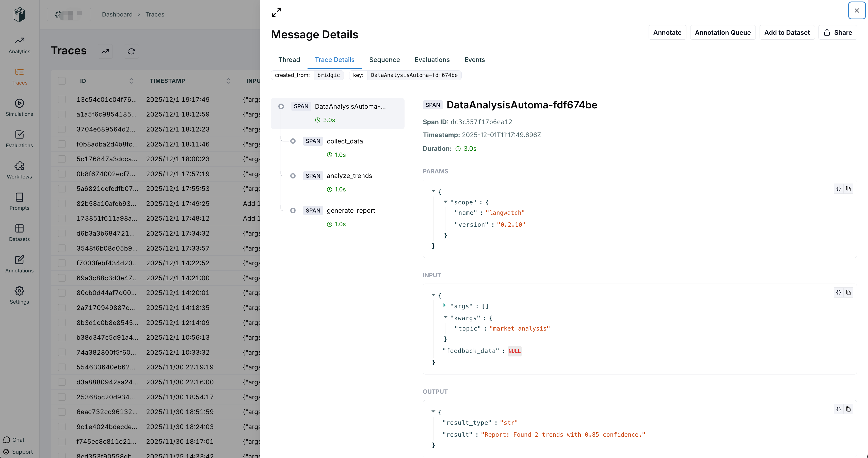868x458 pixels.
Task: Open the Prompts sidebar section
Action: [x=19, y=201]
